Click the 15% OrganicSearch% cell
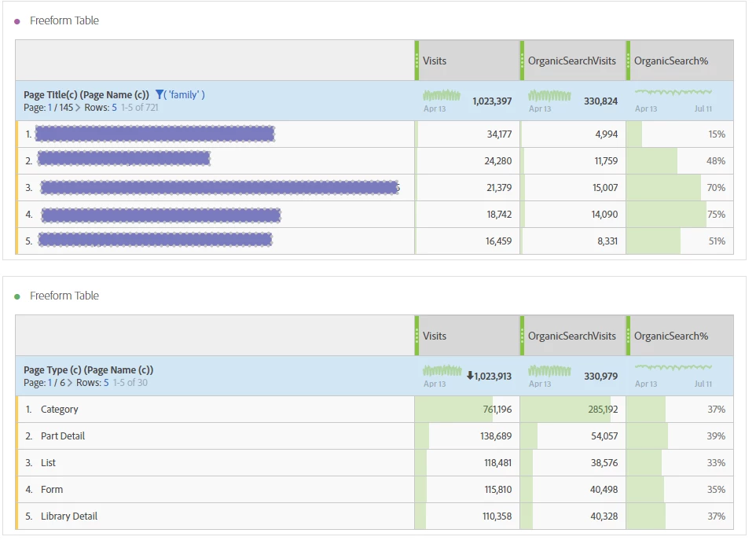 tap(680, 134)
